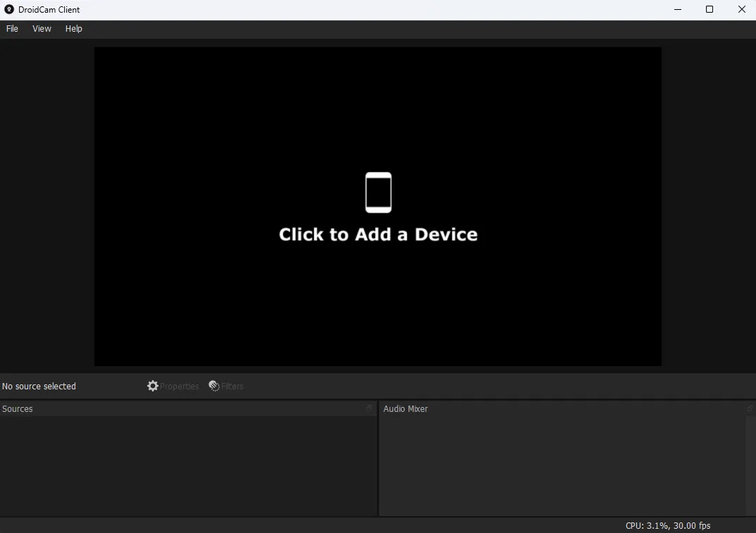Pop out the Audio Mixer dock panel

point(750,408)
